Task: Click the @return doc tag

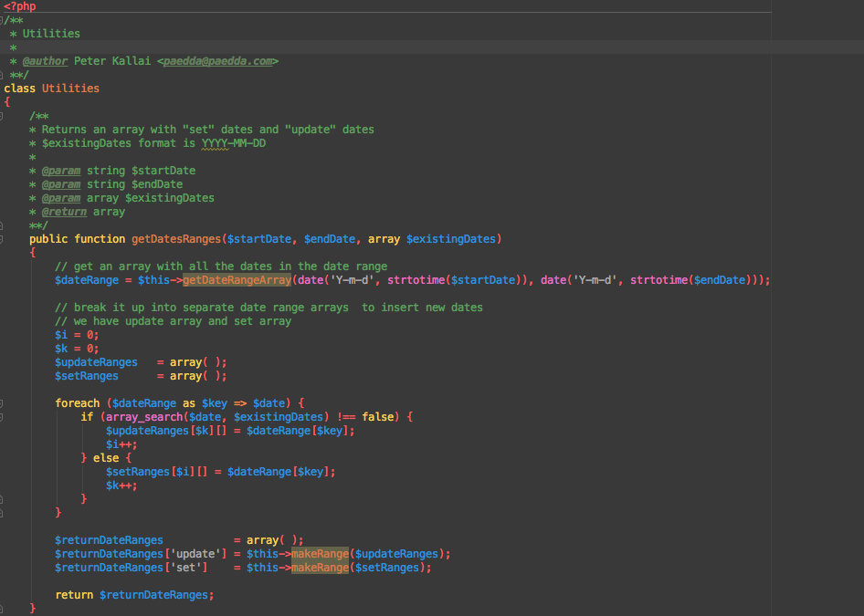Action: (64, 212)
